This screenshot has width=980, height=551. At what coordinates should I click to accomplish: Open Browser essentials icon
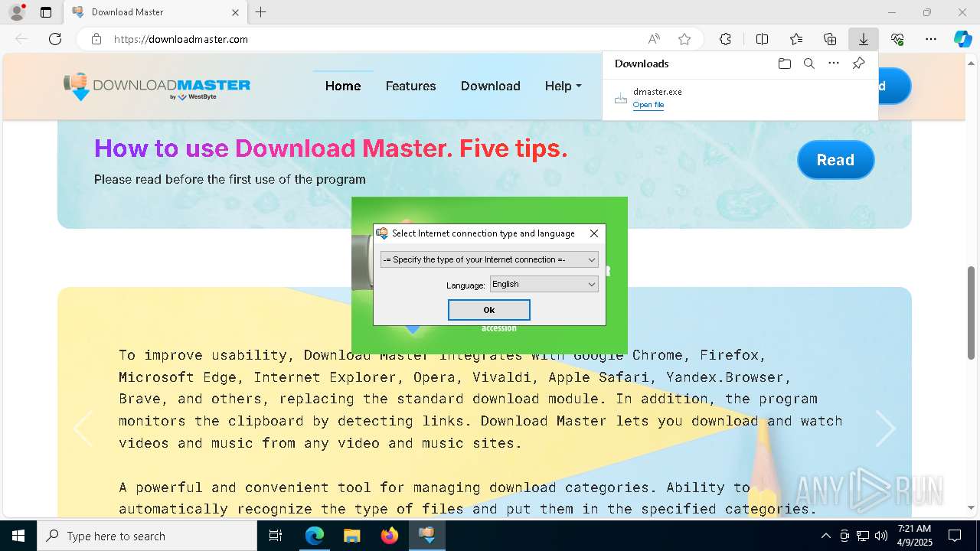point(897,39)
